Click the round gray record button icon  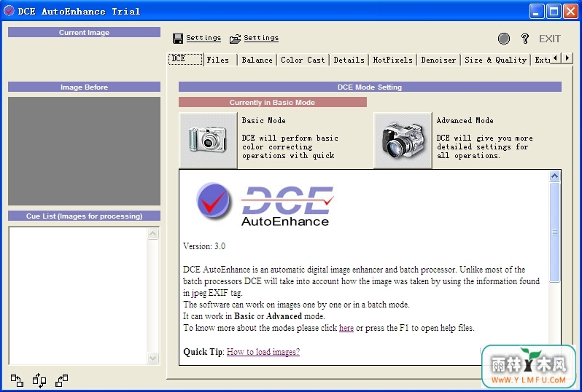(504, 39)
